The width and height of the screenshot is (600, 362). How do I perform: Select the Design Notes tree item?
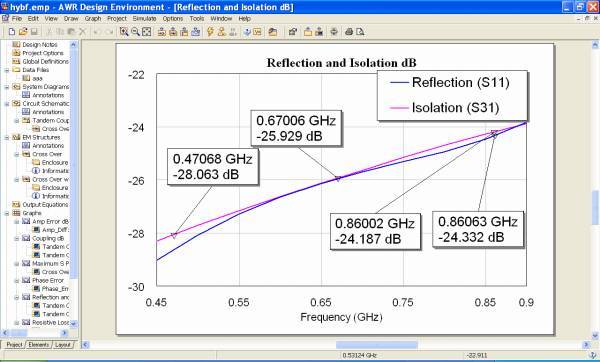click(40, 44)
